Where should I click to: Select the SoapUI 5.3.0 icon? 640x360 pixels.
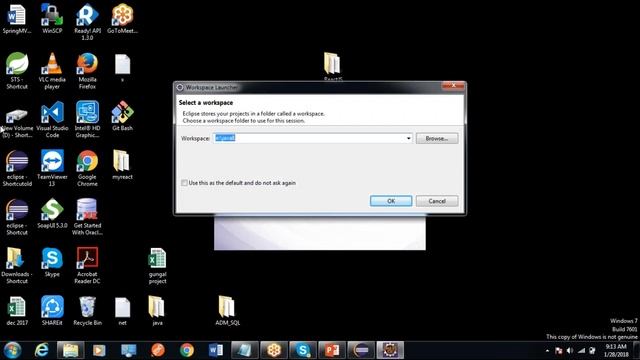tap(52, 213)
